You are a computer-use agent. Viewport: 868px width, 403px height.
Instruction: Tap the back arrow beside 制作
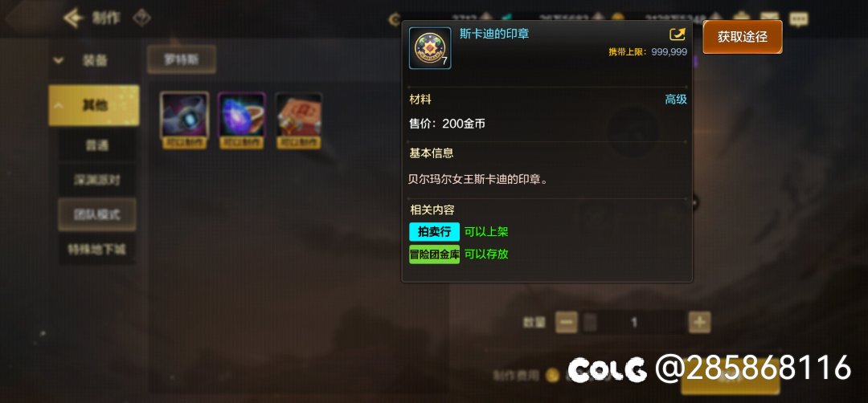click(72, 18)
